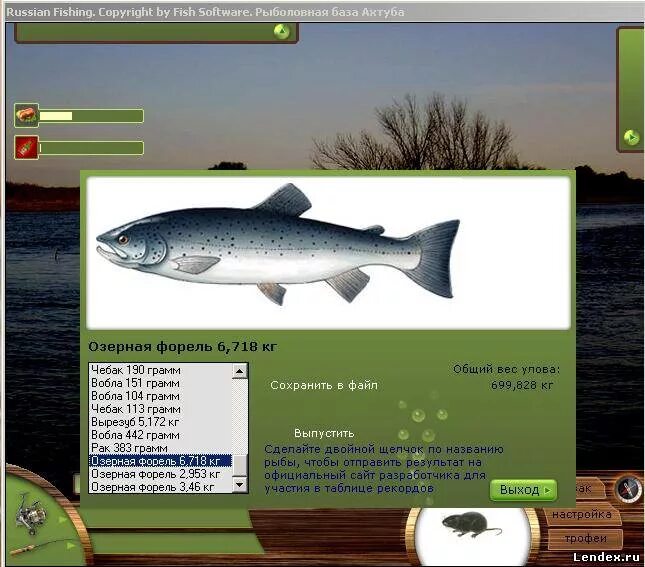Click the food sandwich icon
This screenshot has width=645, height=567.
point(26,115)
